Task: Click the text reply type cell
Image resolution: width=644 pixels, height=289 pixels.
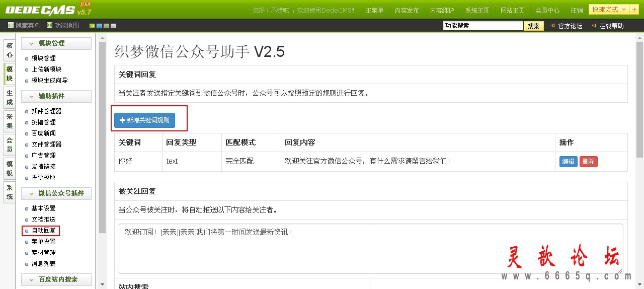Action: [x=192, y=162]
